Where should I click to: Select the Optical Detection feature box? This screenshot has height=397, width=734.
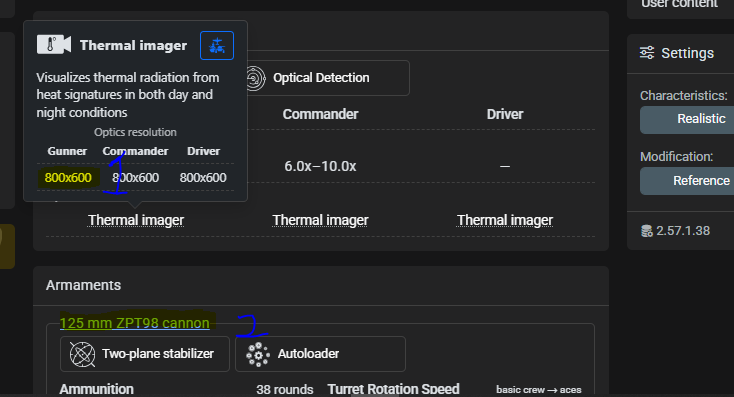326,78
